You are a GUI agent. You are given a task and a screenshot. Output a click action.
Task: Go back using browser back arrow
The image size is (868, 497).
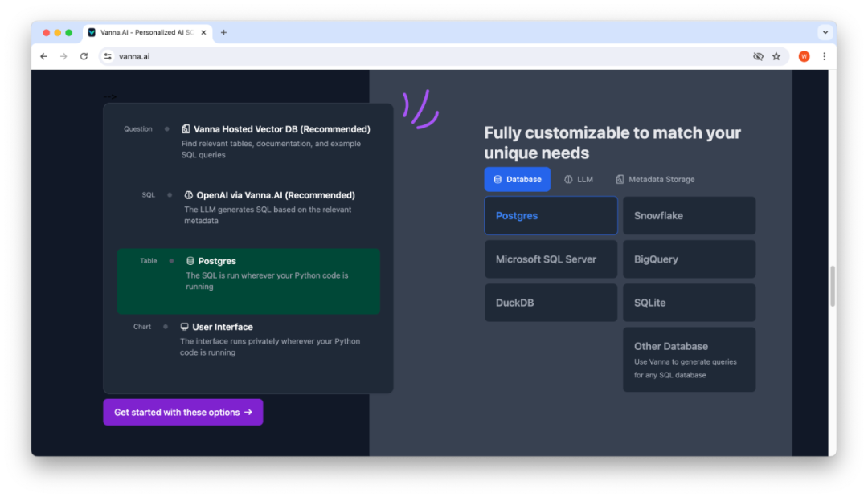click(x=43, y=56)
